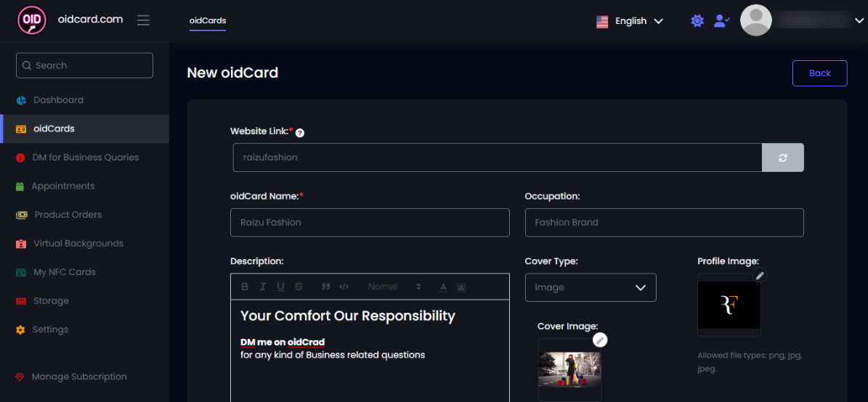Screen dimensions: 868x402
Task: Collapse the sidebar with hamburger icon
Action: pos(143,20)
